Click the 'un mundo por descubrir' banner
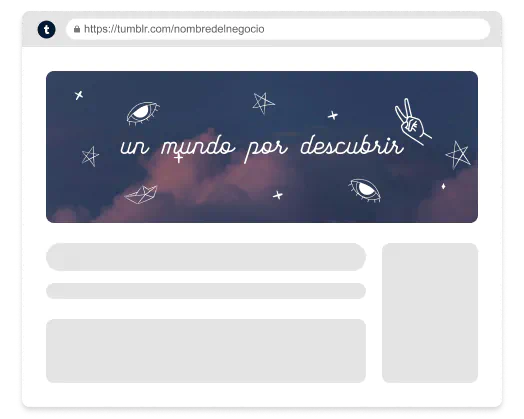Screen dimensions: 524x419 pyautogui.click(x=262, y=147)
